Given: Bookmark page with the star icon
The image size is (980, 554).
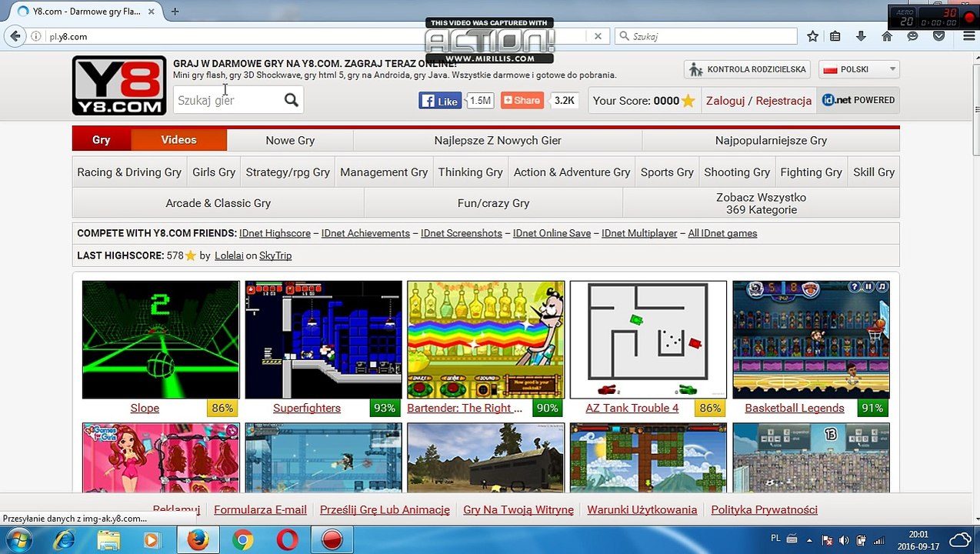Looking at the screenshot, I should click(812, 36).
